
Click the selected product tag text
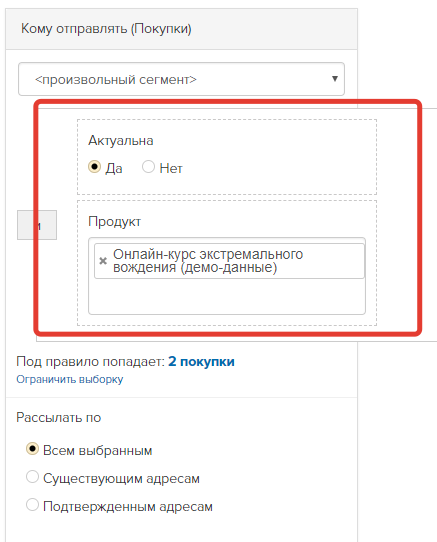pos(208,261)
